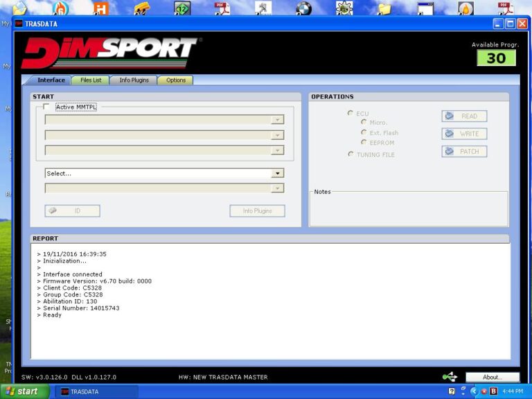The width and height of the screenshot is (532, 399).
Task: Click the TRASDATA taskbar button
Action: point(96,391)
